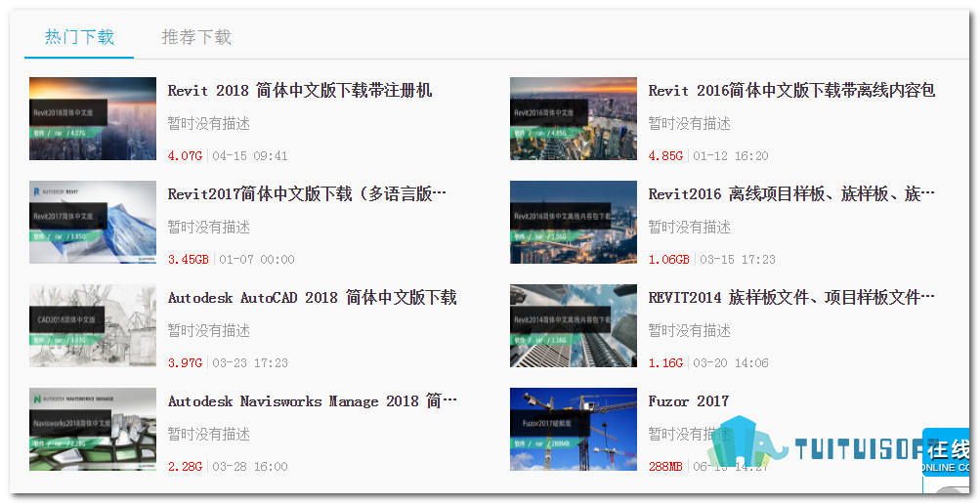Switch to the 推荐下载 tab
The width and height of the screenshot is (980, 504).
pyautogui.click(x=196, y=37)
